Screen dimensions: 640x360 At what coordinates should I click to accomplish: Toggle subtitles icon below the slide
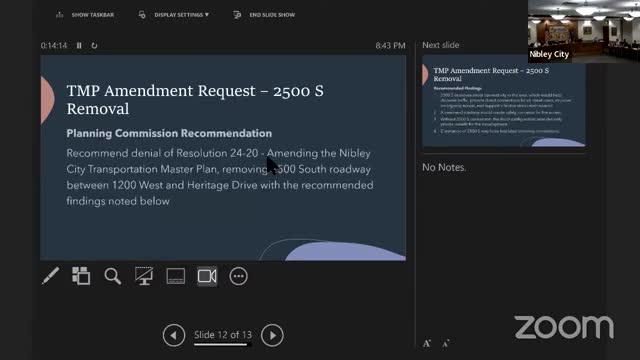[176, 276]
